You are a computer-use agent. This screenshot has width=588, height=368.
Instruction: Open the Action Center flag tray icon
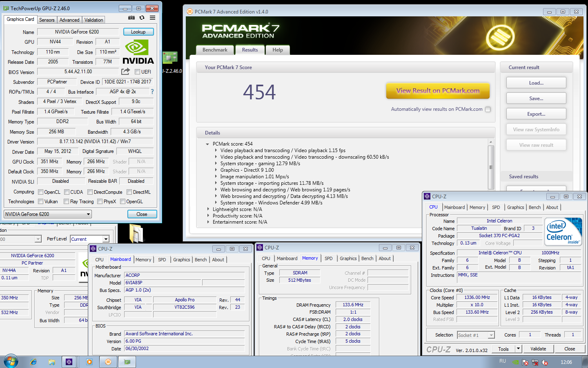click(525, 362)
